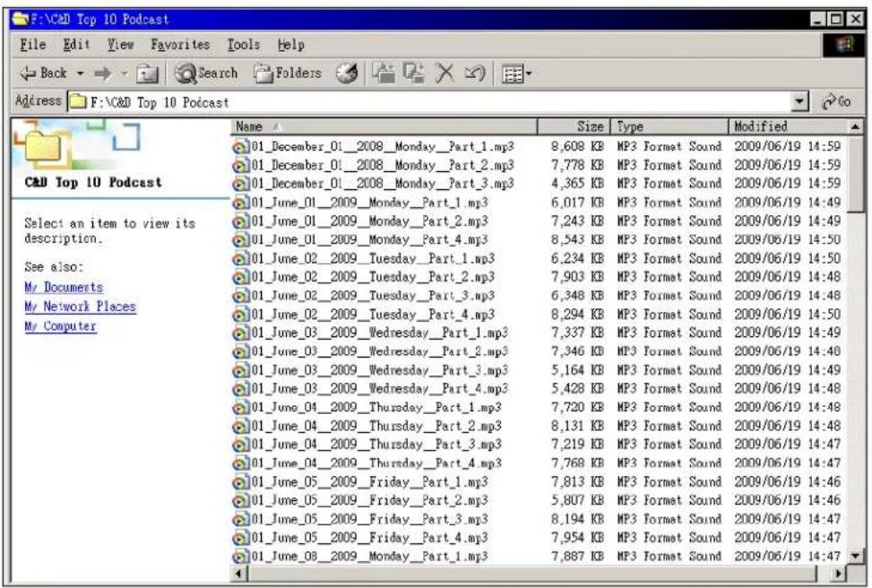
Task: Select file name 01_June_04__2009__Thursday__Part_3.mp3
Action: [376, 445]
